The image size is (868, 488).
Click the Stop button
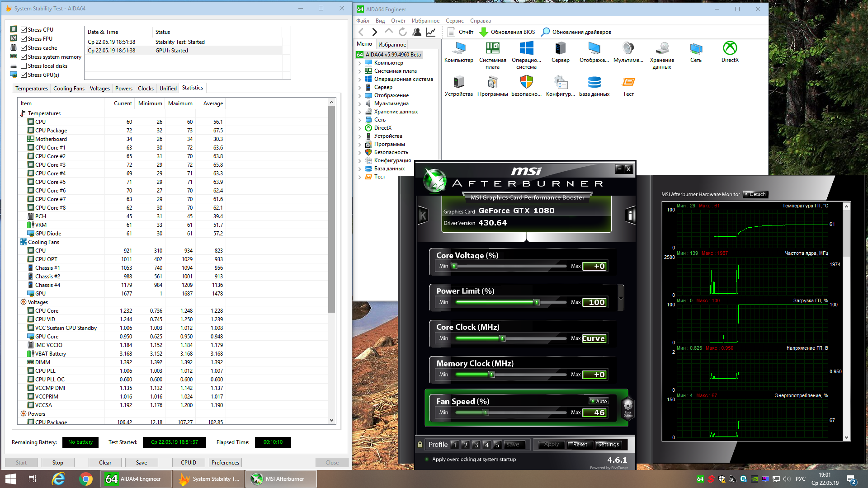coord(57,463)
